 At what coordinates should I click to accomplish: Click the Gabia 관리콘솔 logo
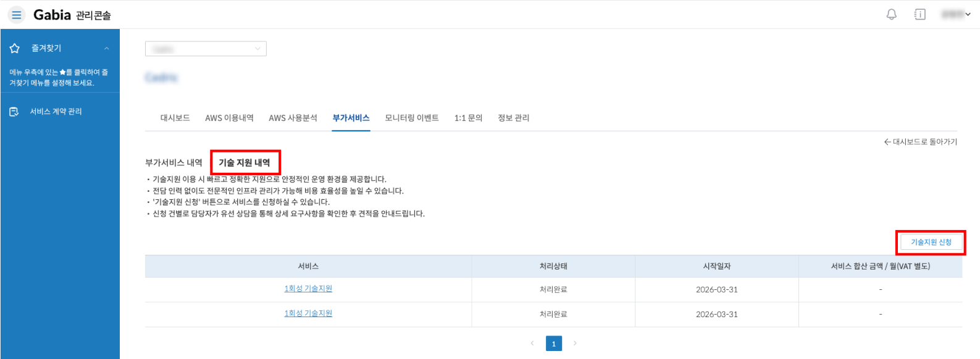72,15
